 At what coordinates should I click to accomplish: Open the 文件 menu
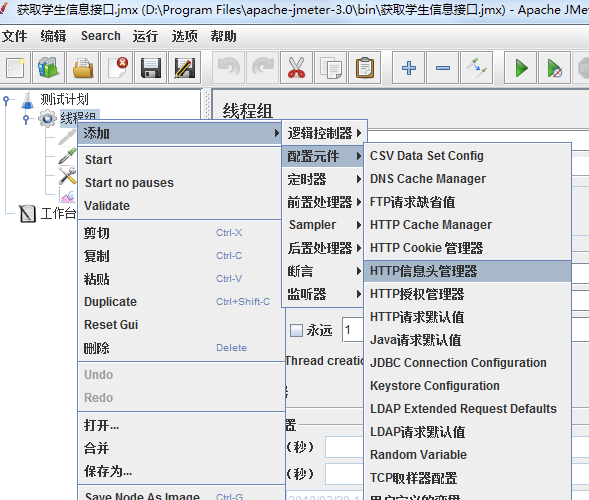tap(15, 36)
